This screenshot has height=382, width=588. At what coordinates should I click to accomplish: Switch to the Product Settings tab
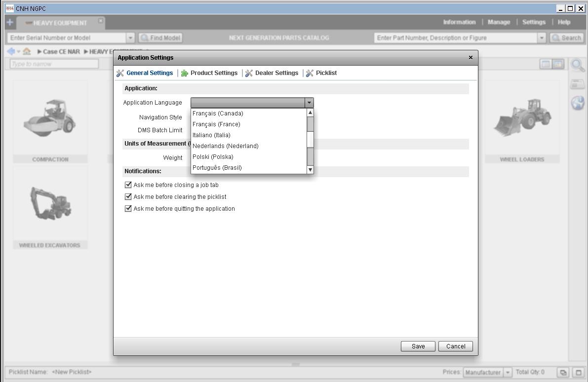point(214,73)
